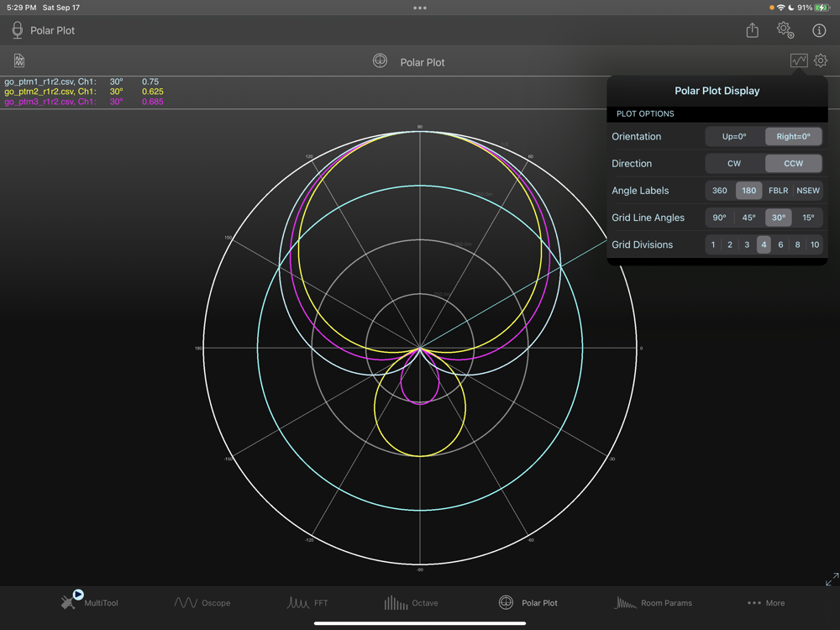Switch direction to CW
The image size is (840, 630).
[x=734, y=164]
